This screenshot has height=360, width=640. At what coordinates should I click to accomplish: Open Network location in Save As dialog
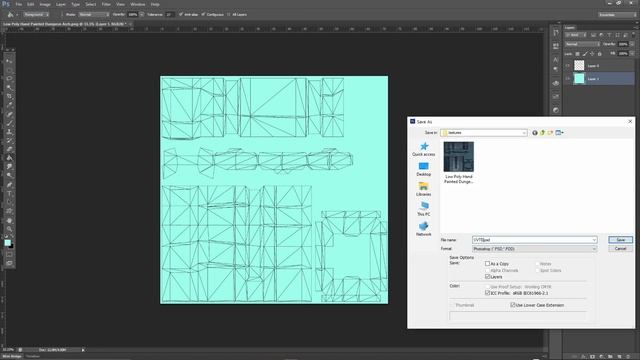point(424,229)
